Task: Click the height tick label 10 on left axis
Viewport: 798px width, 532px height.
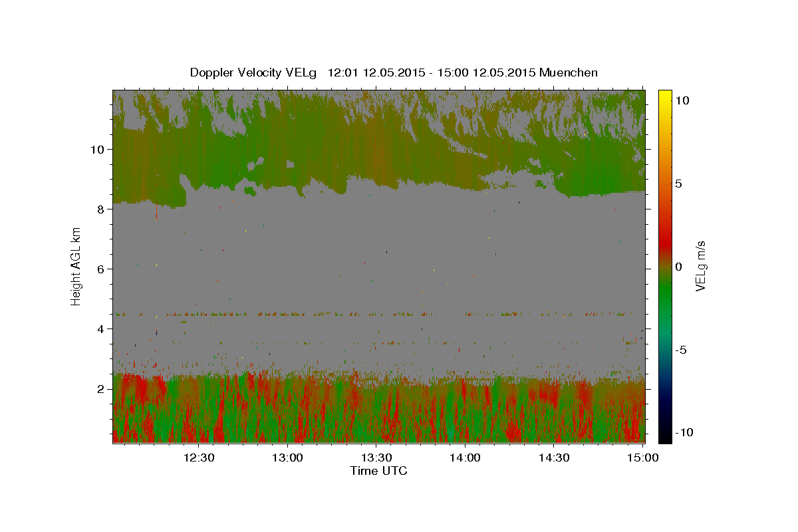Action: click(x=98, y=150)
